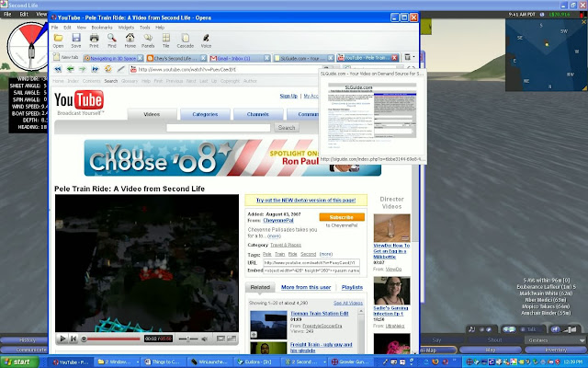Click See All Videos link
This screenshot has width=588, height=368.
[348, 303]
